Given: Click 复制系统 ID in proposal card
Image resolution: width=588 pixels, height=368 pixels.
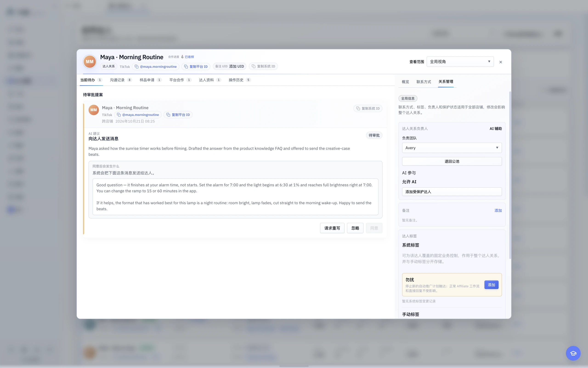Looking at the screenshot, I should (368, 108).
